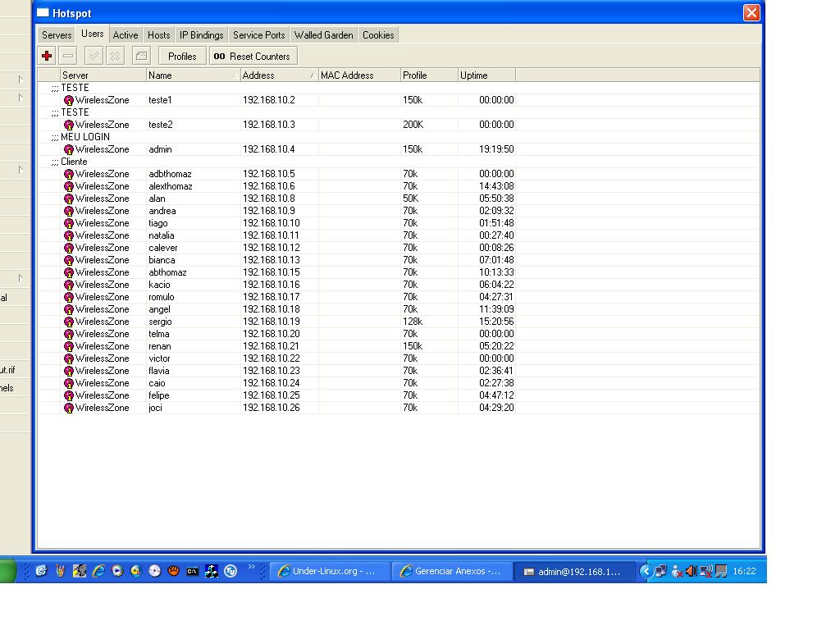Sort by the Name column header

click(193, 75)
